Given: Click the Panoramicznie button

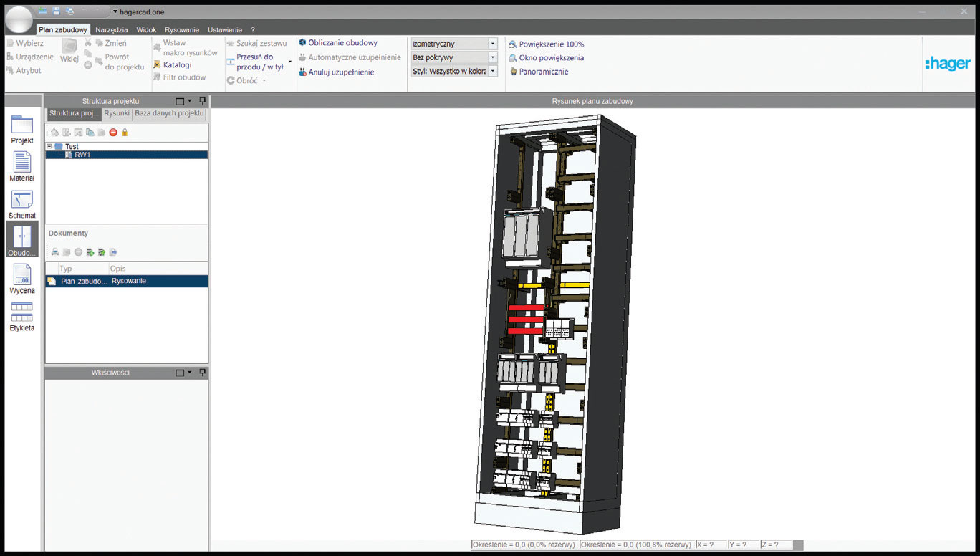Looking at the screenshot, I should pyautogui.click(x=539, y=72).
